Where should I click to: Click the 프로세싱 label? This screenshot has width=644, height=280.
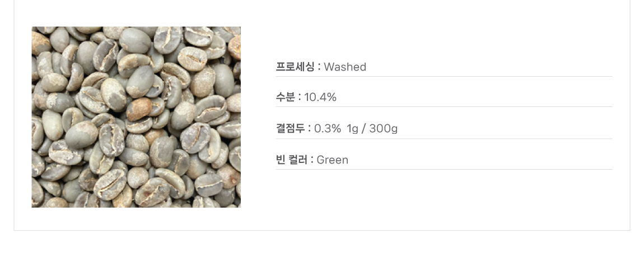[296, 67]
